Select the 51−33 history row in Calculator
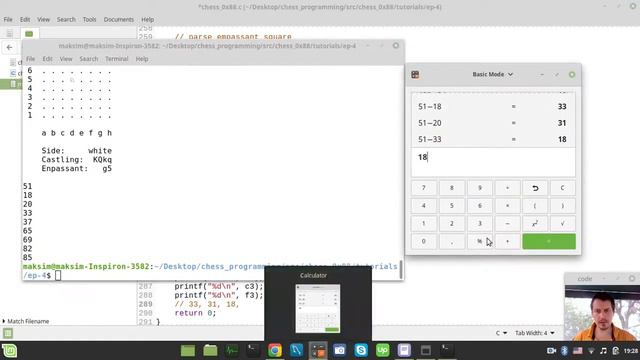 tap(493, 139)
